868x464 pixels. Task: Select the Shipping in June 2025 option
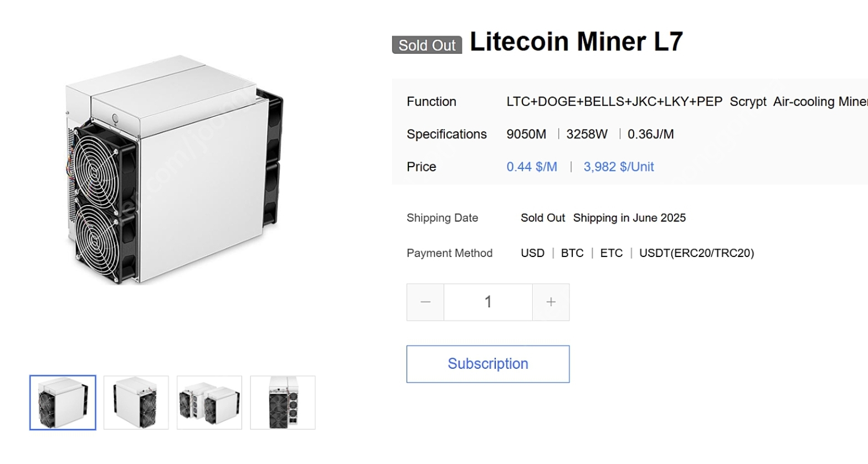629,218
